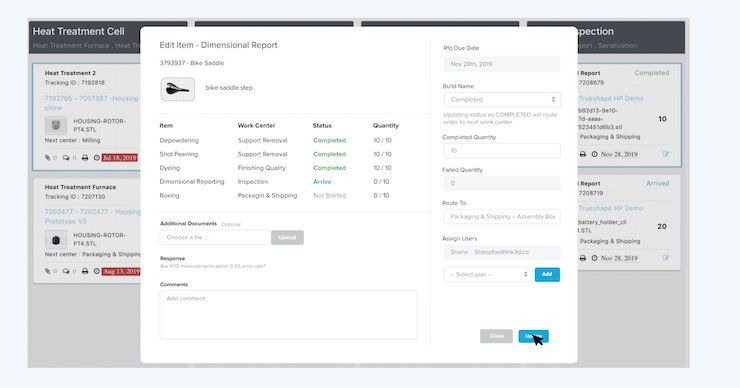Click the Heat Treatment 2 part thumbnail

point(56,126)
